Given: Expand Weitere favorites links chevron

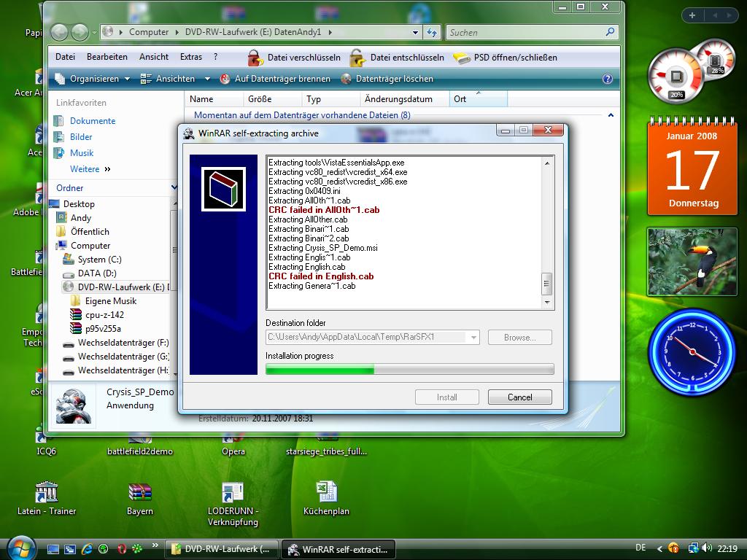Looking at the screenshot, I should click(x=108, y=169).
